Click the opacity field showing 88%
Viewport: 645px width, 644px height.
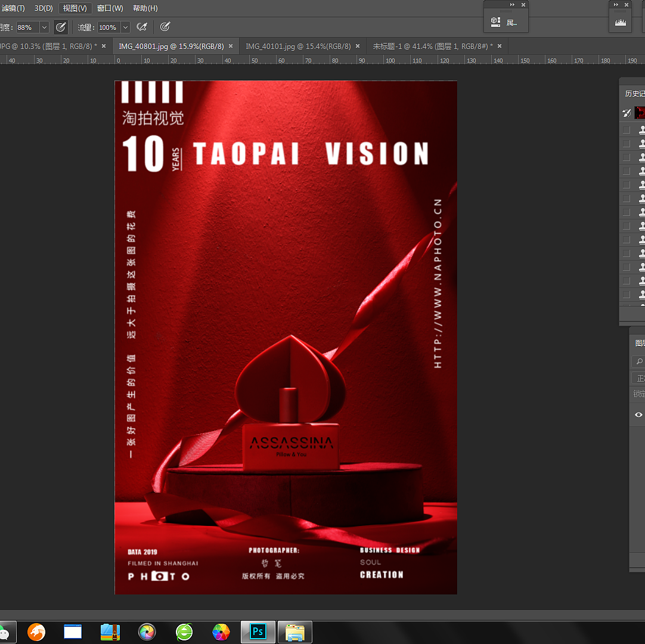[27, 27]
